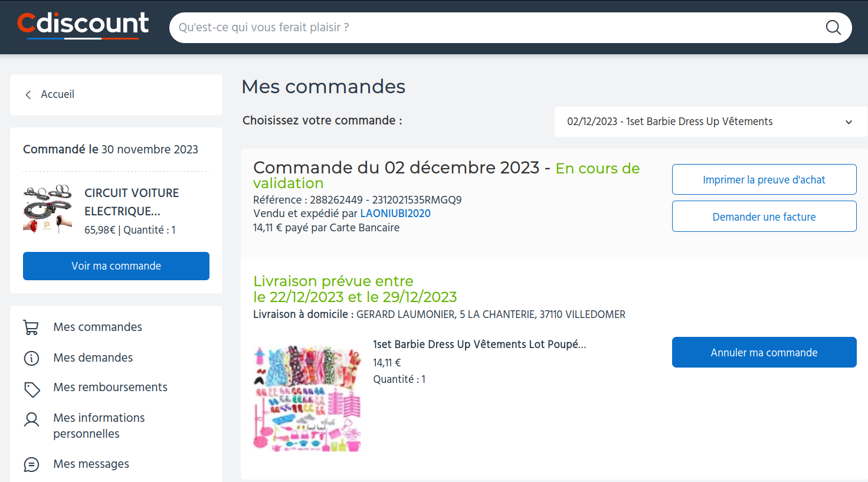The width and height of the screenshot is (868, 482).
Task: Open the order selection dropdown
Action: click(x=710, y=122)
